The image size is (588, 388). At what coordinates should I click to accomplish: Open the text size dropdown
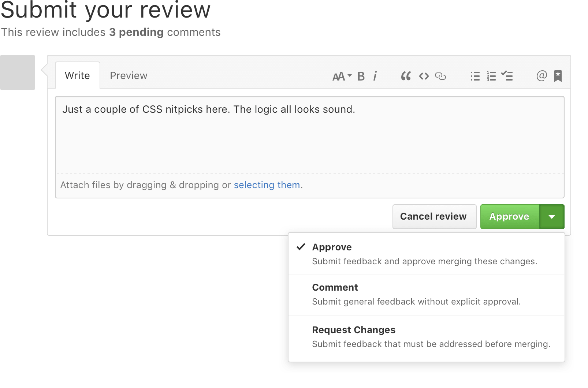click(340, 76)
